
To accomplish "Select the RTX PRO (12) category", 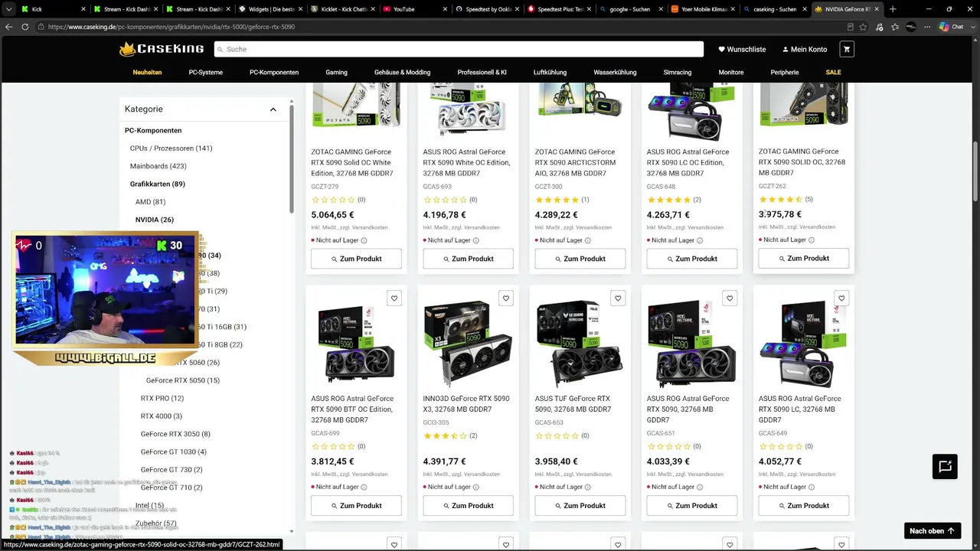I will pos(162,398).
